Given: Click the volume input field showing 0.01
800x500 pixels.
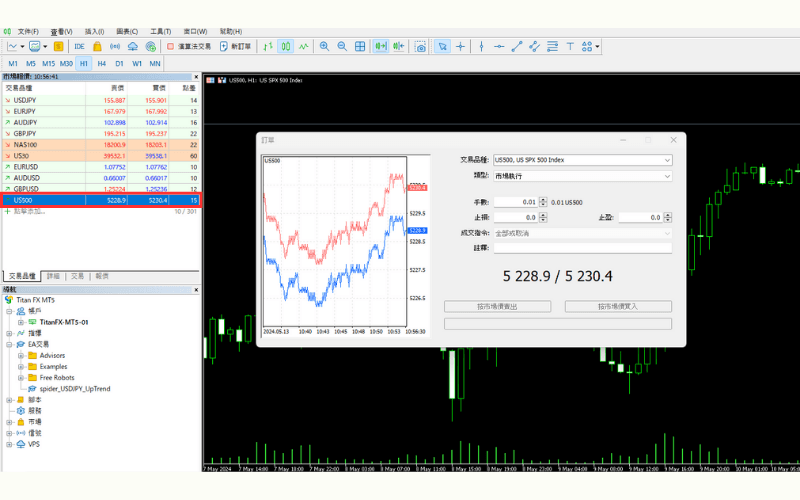Looking at the screenshot, I should pos(516,202).
